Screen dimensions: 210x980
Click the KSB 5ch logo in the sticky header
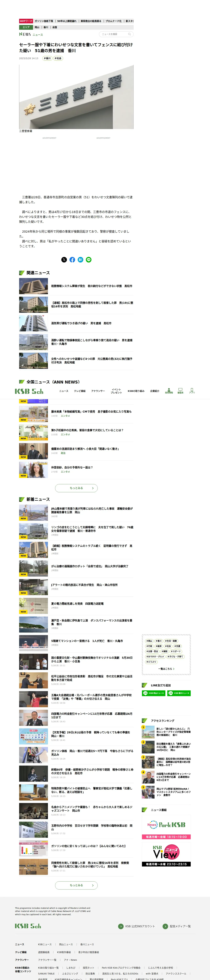29,391
